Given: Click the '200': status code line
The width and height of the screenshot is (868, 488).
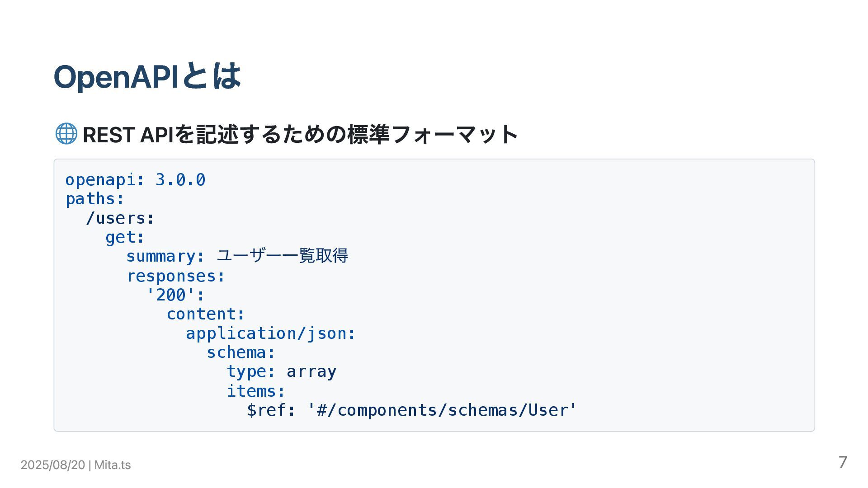Looking at the screenshot, I should 175,295.
